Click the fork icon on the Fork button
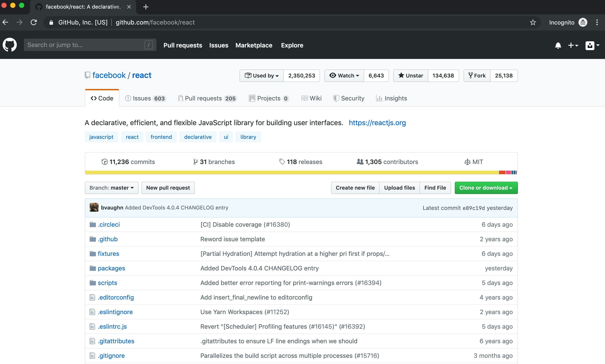The width and height of the screenshot is (605, 364). point(471,75)
